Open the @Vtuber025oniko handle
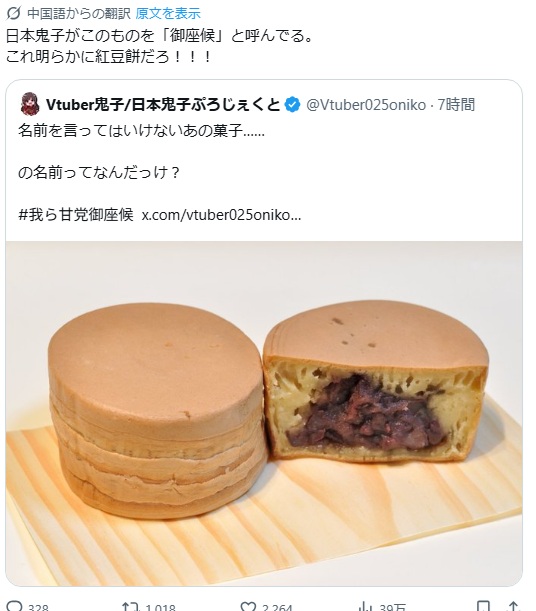The width and height of the screenshot is (536, 611). coord(366,105)
